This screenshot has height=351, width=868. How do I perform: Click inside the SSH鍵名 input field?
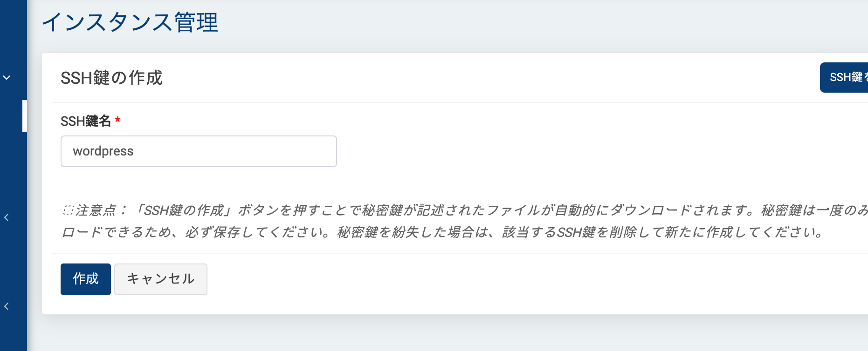tap(198, 151)
